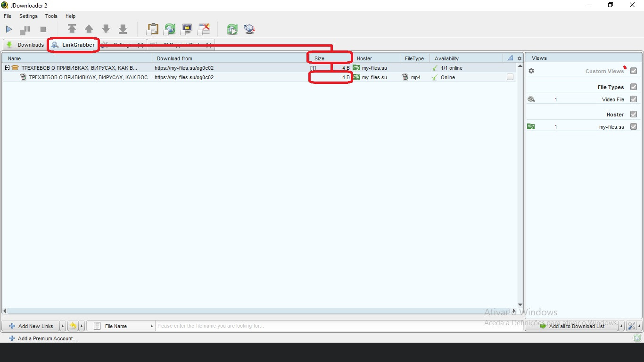This screenshot has height=362, width=644.
Task: Click Add a Premium Account link
Action: tap(43, 338)
